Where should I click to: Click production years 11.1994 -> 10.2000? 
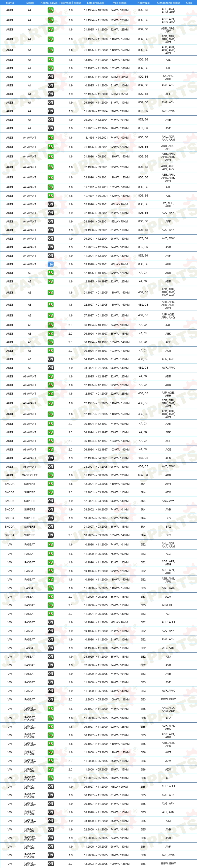[96, 10]
